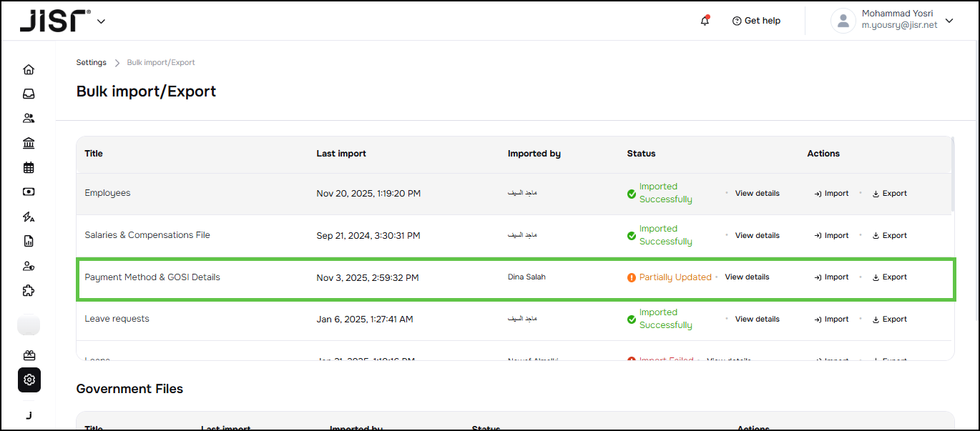980x431 pixels.
Task: Open the puzzle piece integrations icon
Action: 29,291
